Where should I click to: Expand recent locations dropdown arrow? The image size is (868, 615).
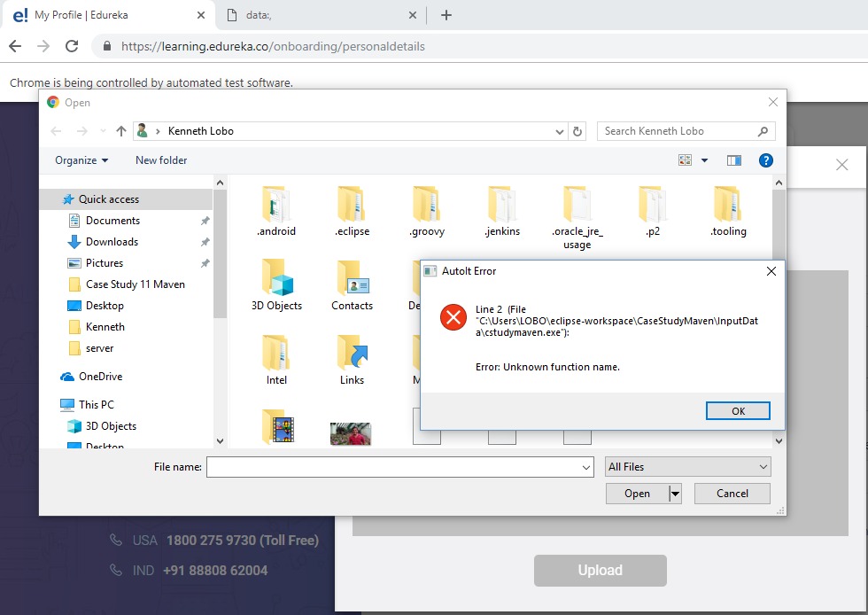pos(103,131)
